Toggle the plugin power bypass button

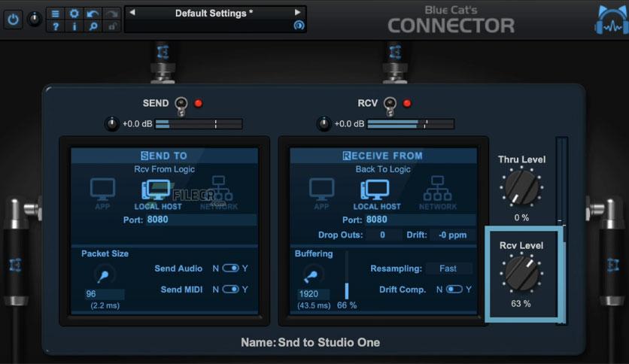pyautogui.click(x=13, y=19)
